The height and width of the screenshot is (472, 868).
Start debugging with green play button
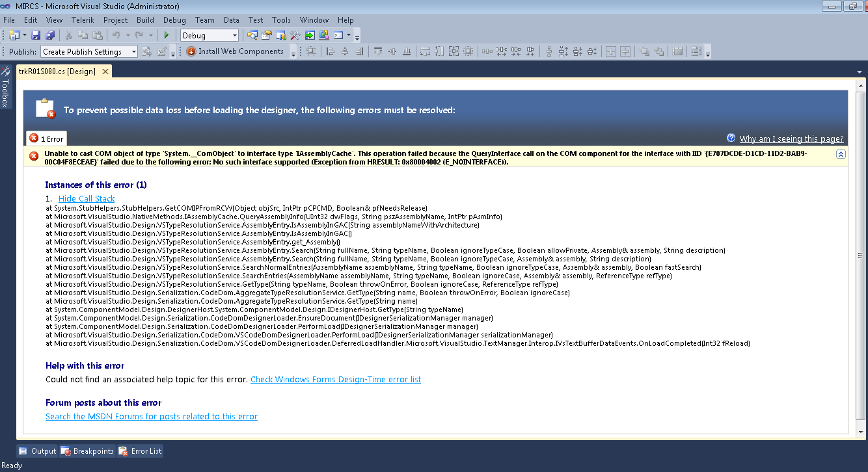pos(167,35)
